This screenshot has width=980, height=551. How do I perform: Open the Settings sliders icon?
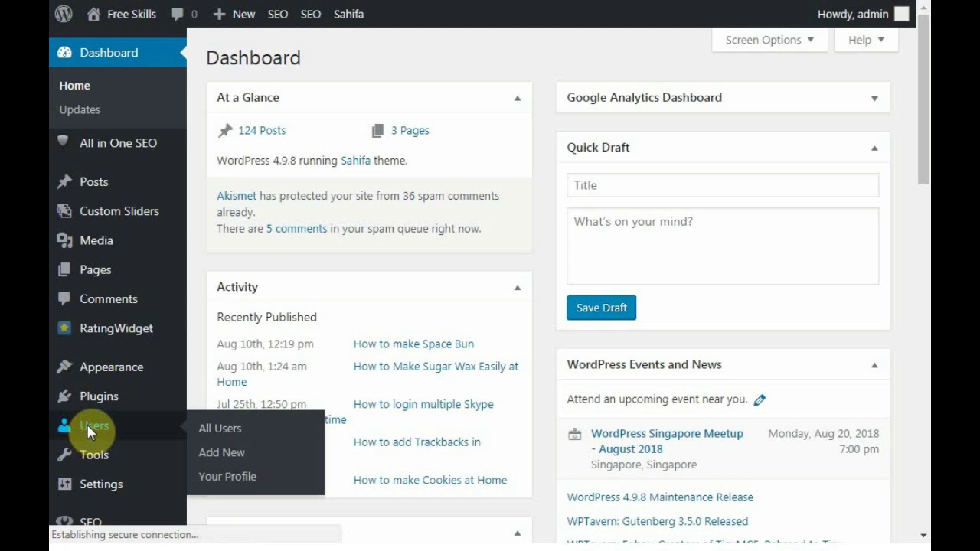[64, 484]
